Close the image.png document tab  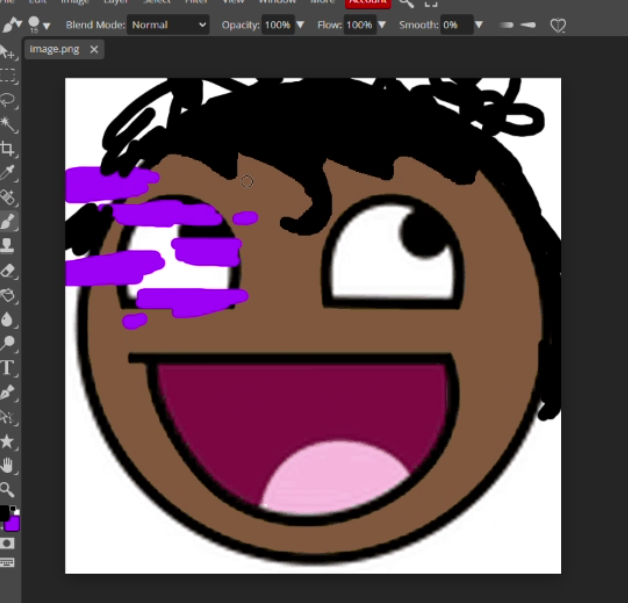[94, 49]
